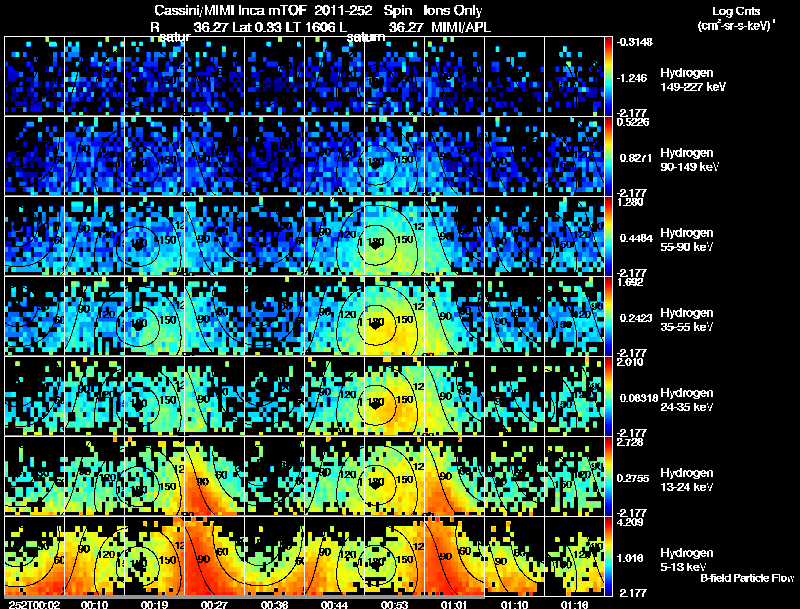Open the 35-55 keV image at 00:53

coord(394,316)
